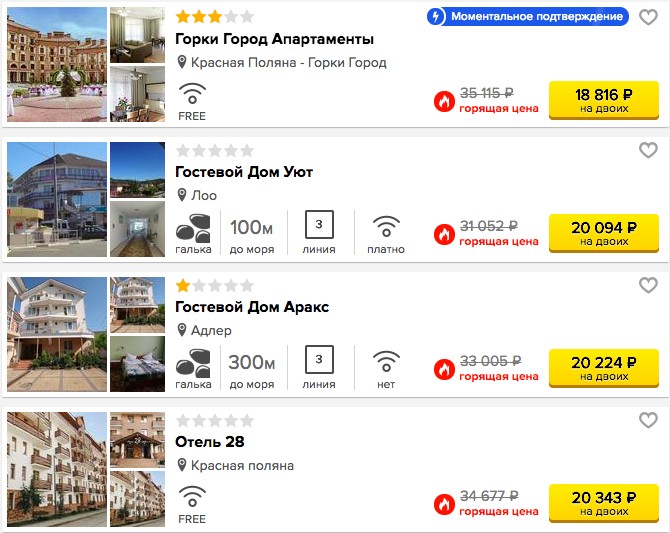The image size is (670, 533).
Task: Click the line 3 icon for Гостевой Дом Аракс
Action: coord(319,359)
